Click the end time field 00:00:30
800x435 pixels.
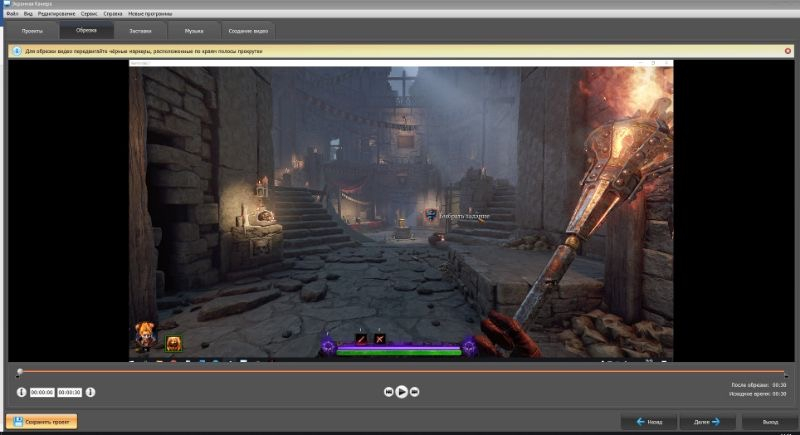(69, 392)
